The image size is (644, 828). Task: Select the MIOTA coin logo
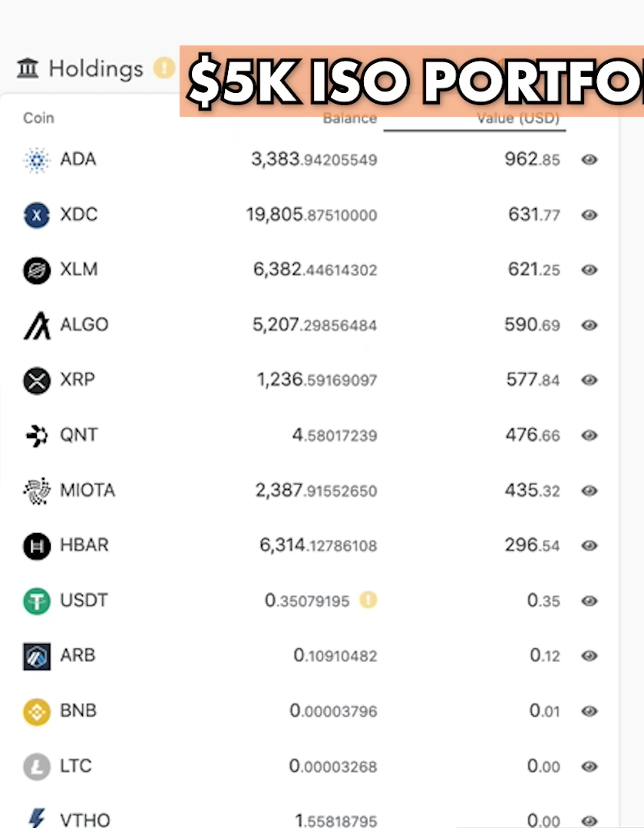coord(36,491)
